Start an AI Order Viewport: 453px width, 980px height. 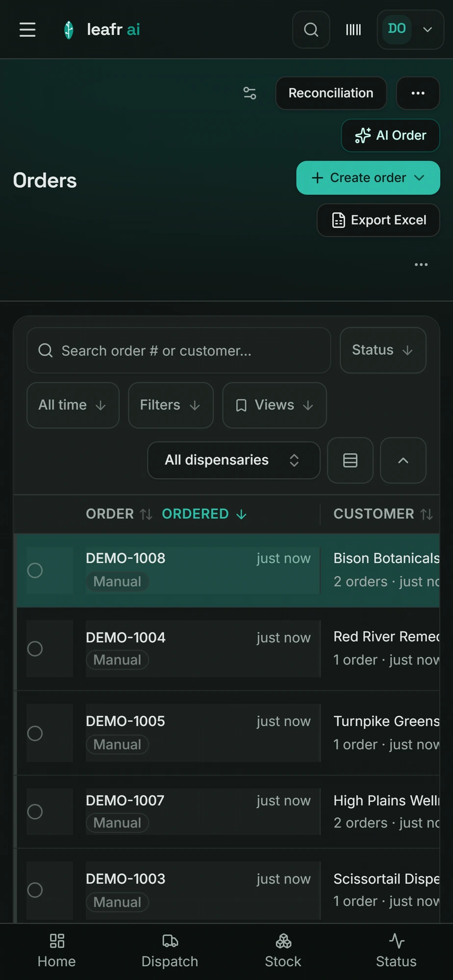pyautogui.click(x=390, y=135)
